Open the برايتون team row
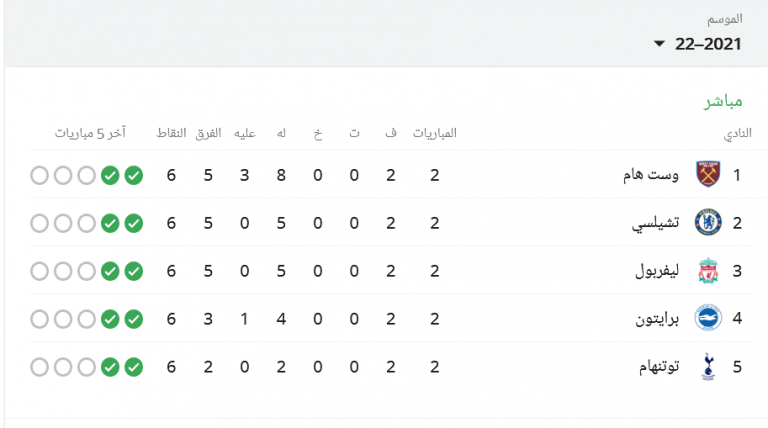Image resolution: width=768 pixels, height=428 pixels. pos(390,318)
